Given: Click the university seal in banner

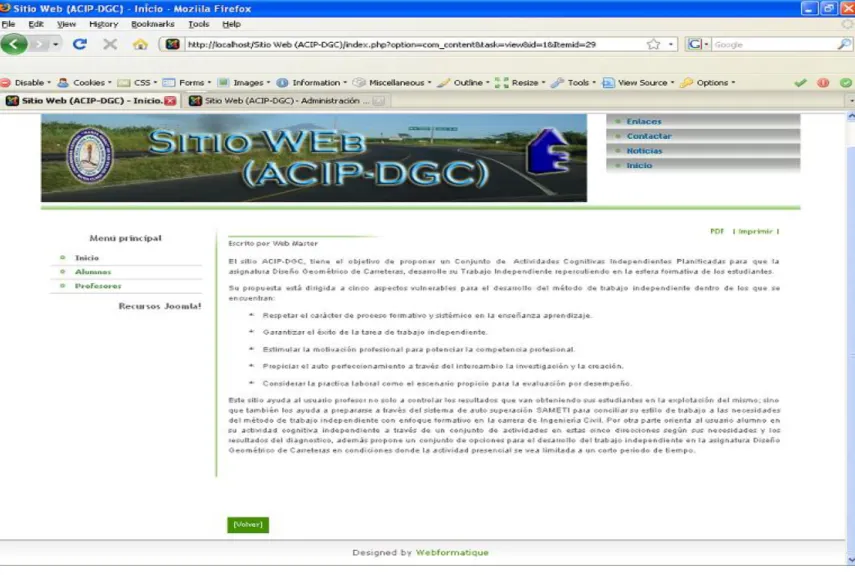Looking at the screenshot, I should point(90,155).
